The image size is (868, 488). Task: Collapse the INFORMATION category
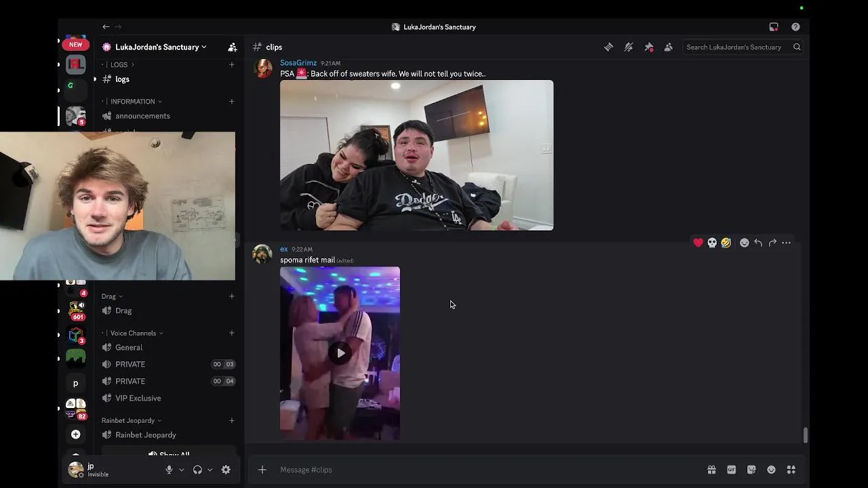pos(136,102)
